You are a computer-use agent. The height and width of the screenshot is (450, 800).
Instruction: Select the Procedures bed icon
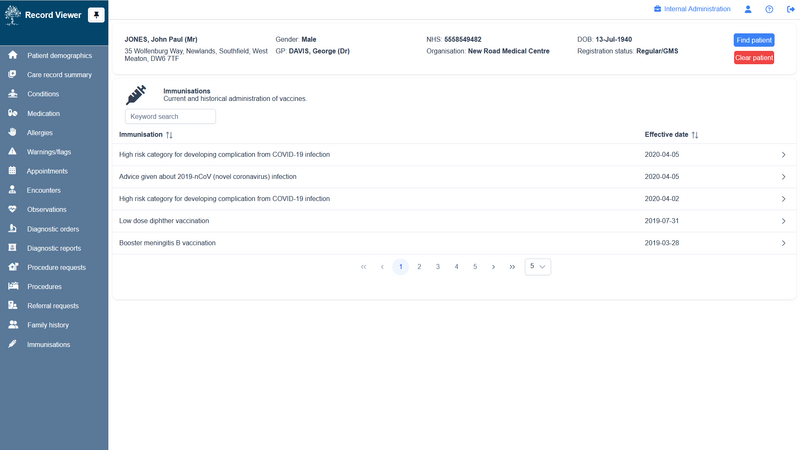click(x=13, y=286)
